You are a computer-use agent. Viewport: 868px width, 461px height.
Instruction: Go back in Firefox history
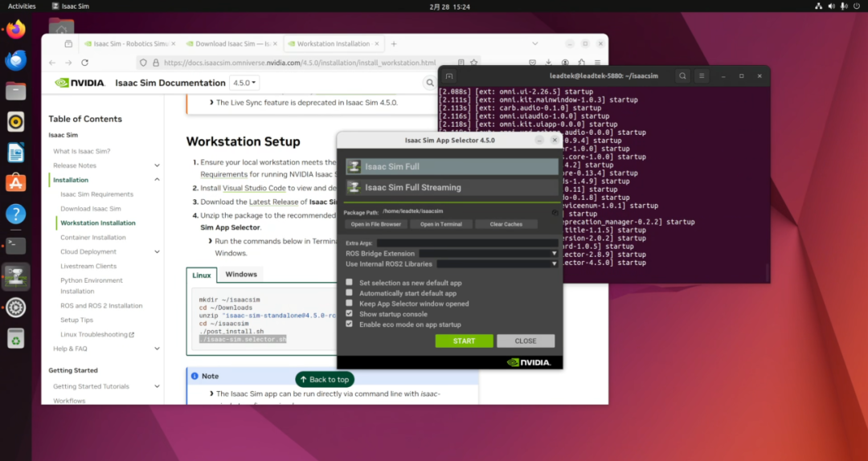(x=52, y=63)
